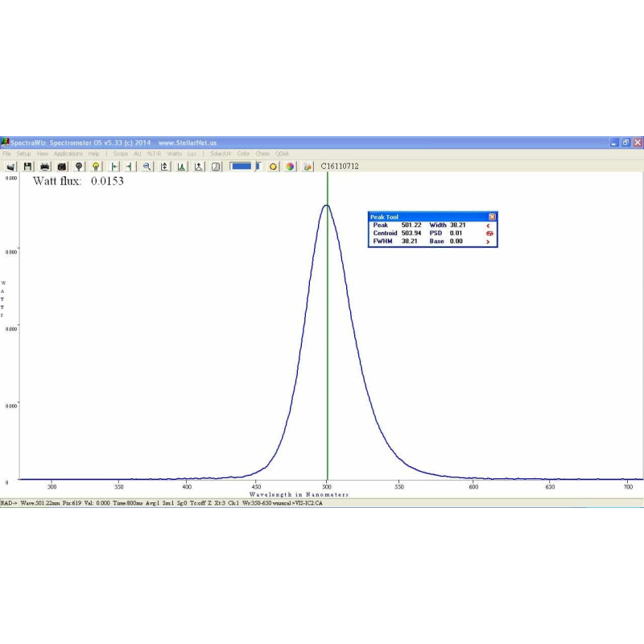
Task: Open the Applications menu
Action: coord(68,153)
